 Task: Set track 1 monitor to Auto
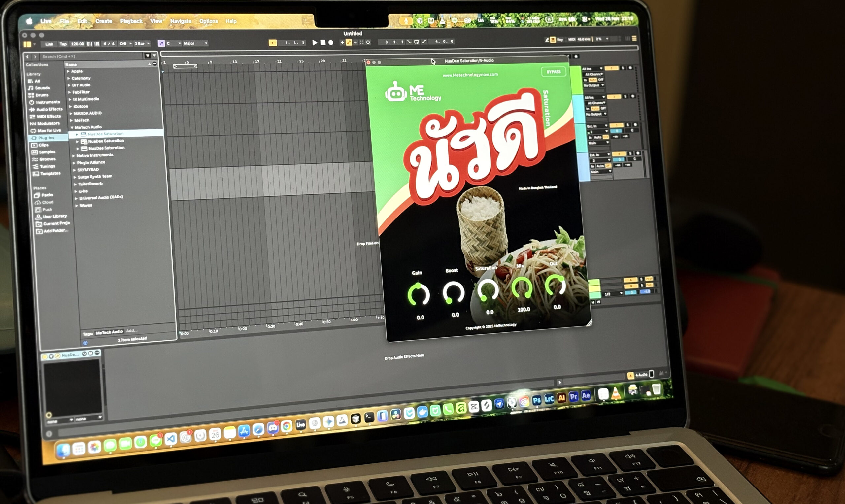click(592, 80)
